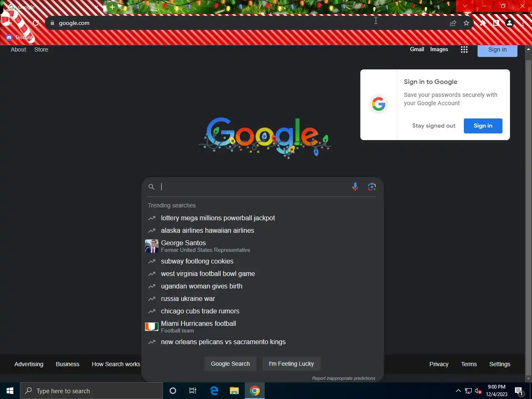This screenshot has height=399, width=532.
Task: Open File Explorer from the taskbar
Action: pos(234,391)
